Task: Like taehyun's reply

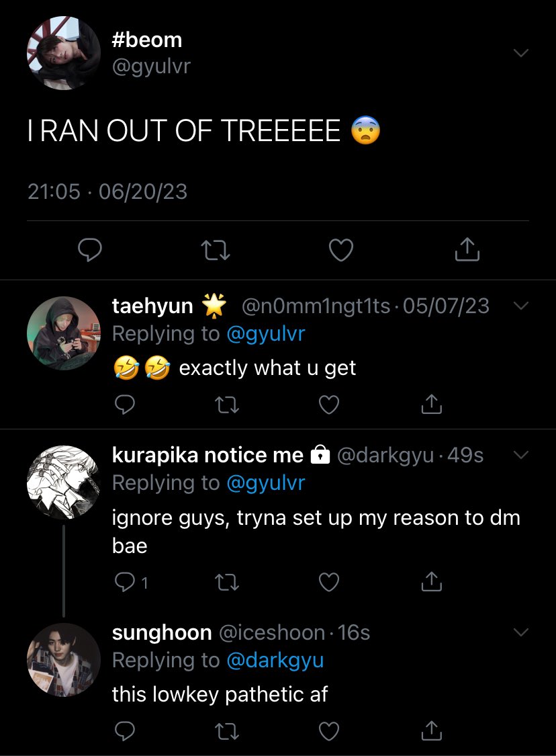Action: tap(329, 405)
